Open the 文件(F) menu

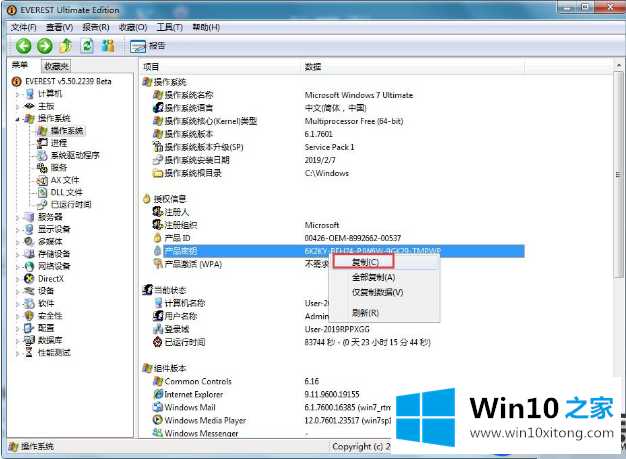pyautogui.click(x=23, y=27)
